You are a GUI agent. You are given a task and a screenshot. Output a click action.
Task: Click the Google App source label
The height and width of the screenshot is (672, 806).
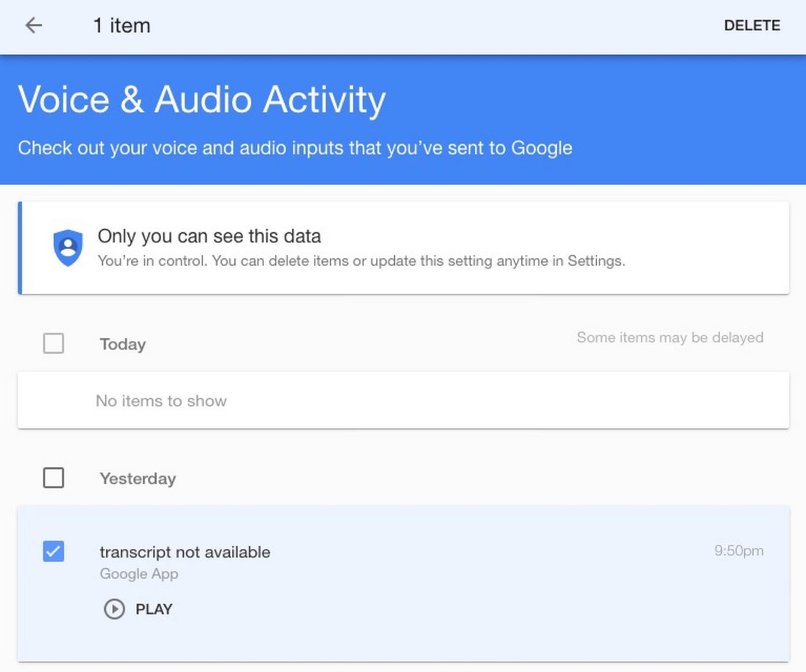(x=139, y=574)
